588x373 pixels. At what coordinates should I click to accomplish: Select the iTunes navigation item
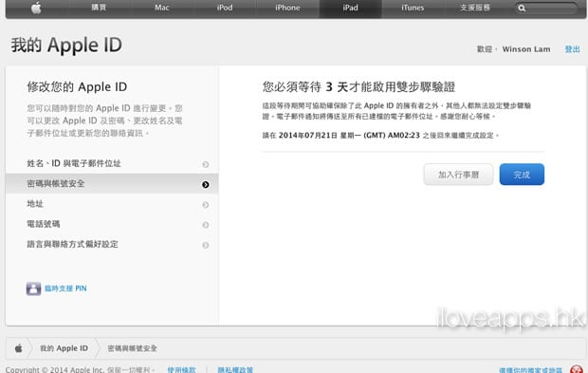(x=413, y=8)
